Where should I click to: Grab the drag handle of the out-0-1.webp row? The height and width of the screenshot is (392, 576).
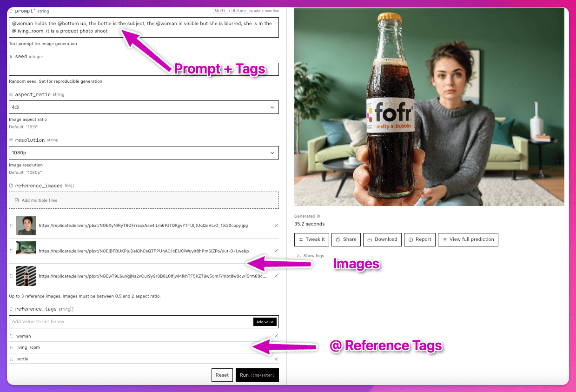point(12,251)
